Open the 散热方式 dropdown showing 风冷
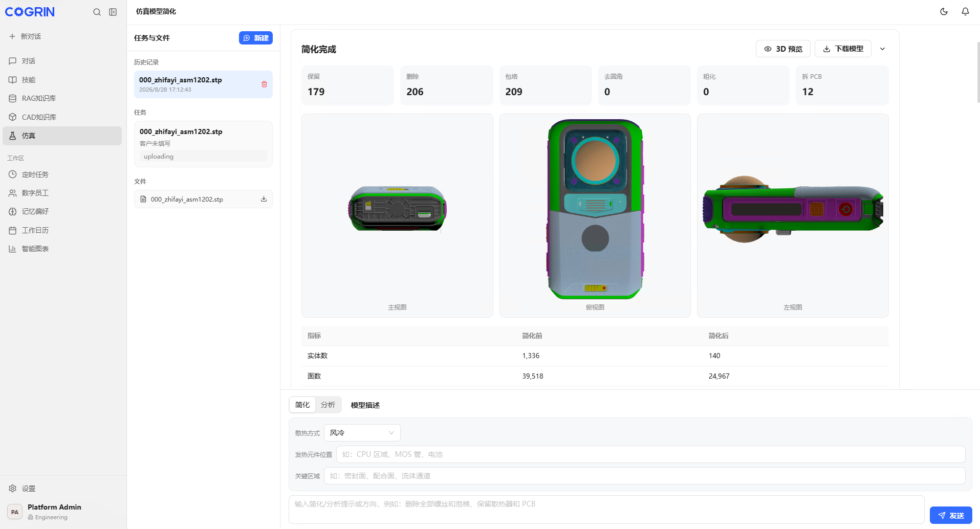980x529 pixels. [x=362, y=433]
